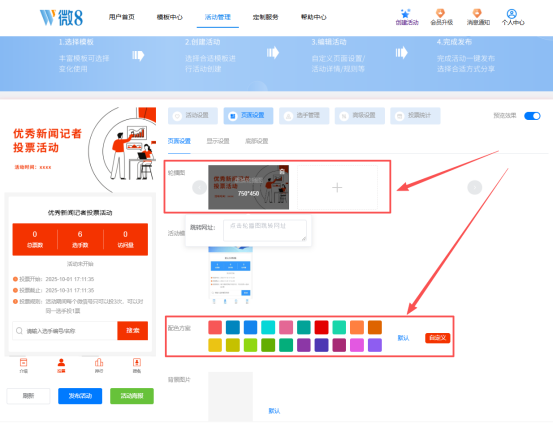Image resolution: width=553 pixels, height=424 pixels.
Task: Open 定制服务 menu
Action: coord(266,17)
